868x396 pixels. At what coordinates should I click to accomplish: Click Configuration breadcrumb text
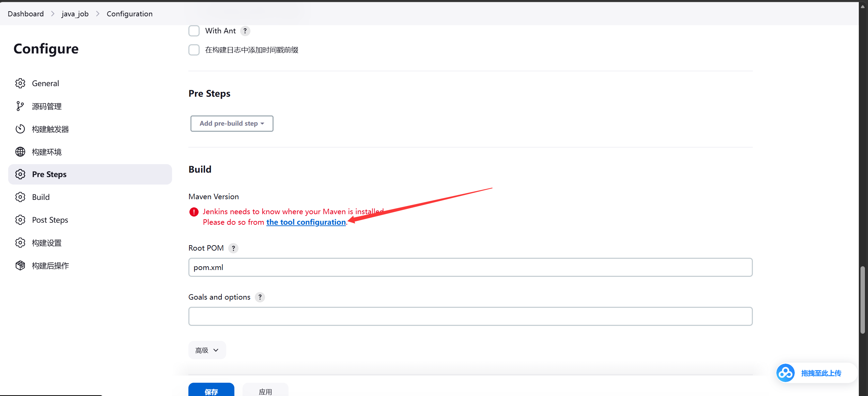pos(129,14)
